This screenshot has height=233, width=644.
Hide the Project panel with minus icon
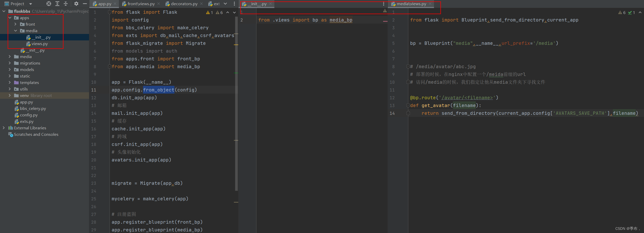85,4
